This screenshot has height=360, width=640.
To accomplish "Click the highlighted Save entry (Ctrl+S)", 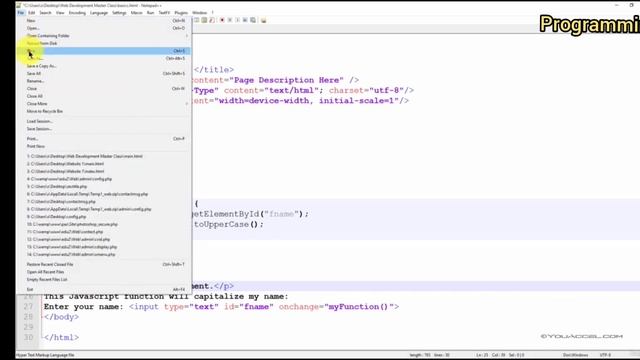I will tap(104, 51).
